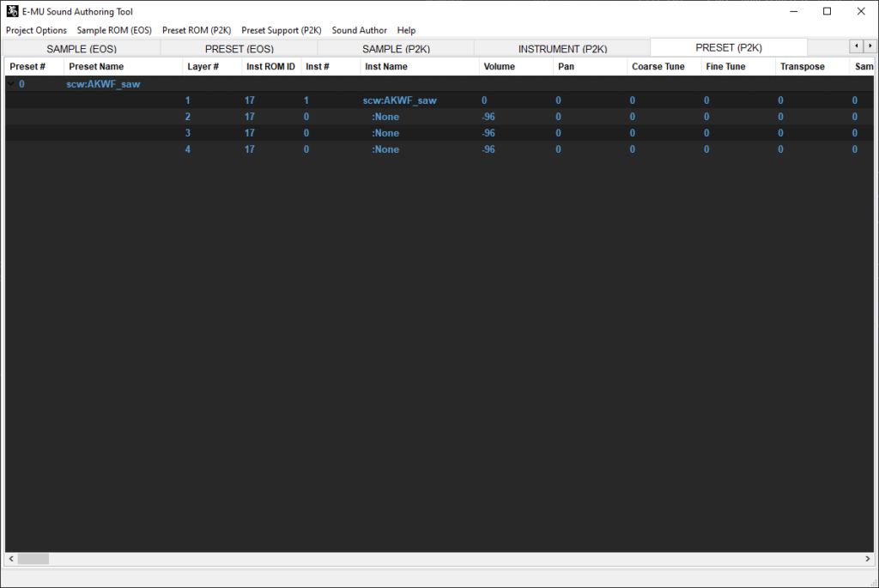Image resolution: width=879 pixels, height=588 pixels.
Task: Minimize the E-MU Sound Authoring Tool window
Action: pos(793,11)
